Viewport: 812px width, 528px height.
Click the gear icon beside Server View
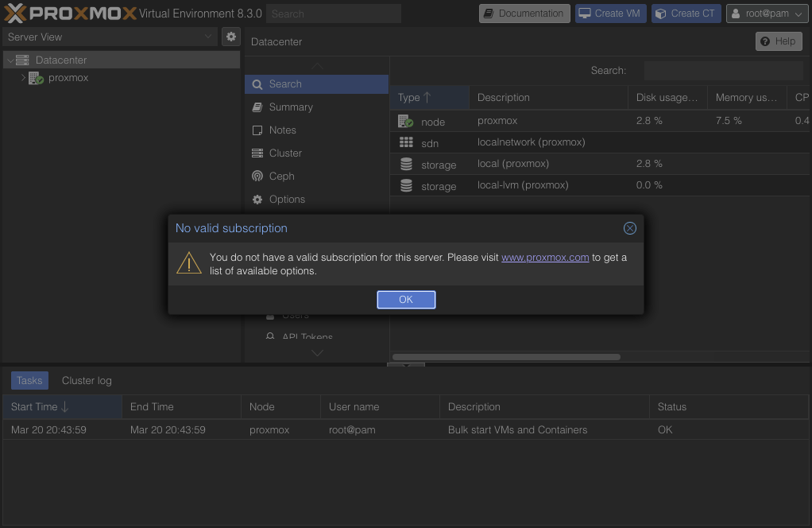pos(230,37)
